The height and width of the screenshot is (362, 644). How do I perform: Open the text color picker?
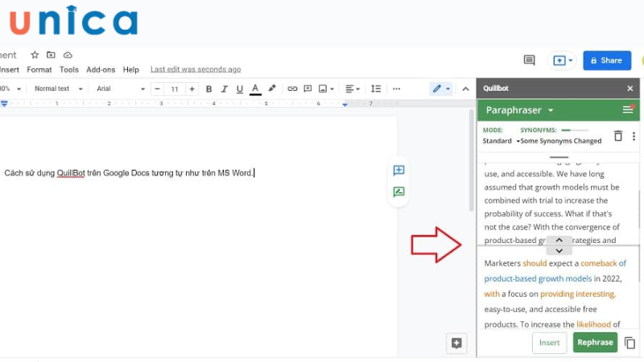(x=255, y=88)
